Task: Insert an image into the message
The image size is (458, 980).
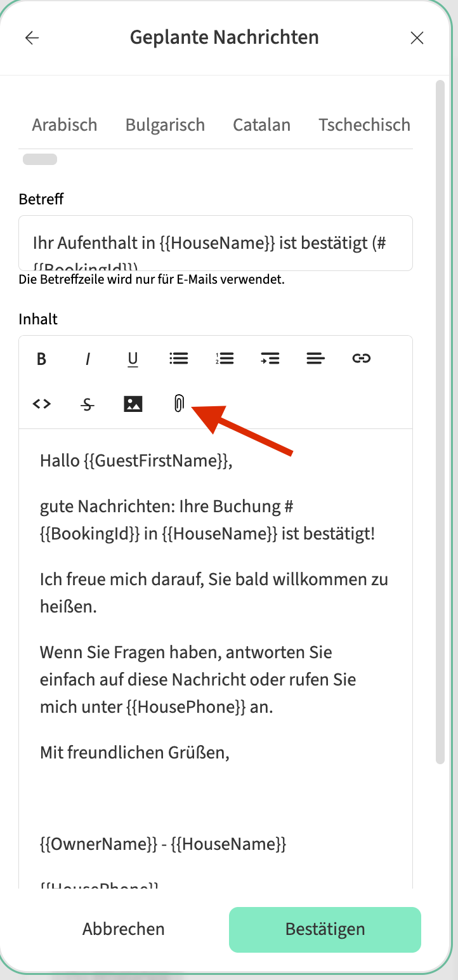Action: pyautogui.click(x=133, y=404)
